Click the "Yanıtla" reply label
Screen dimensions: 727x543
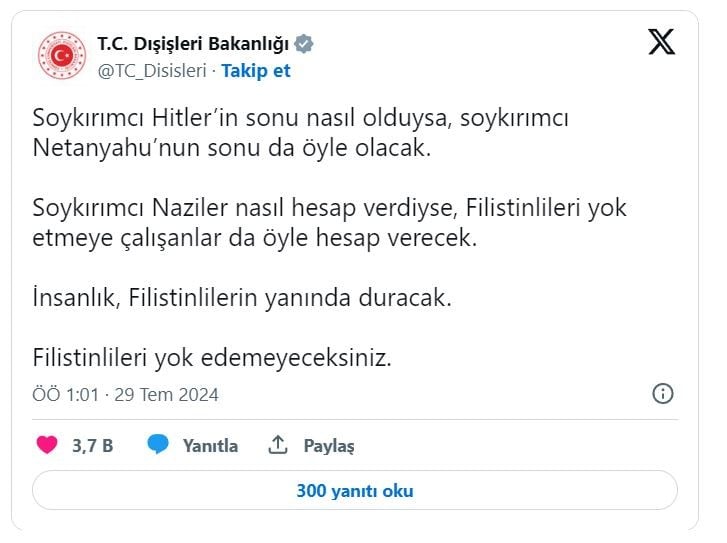point(210,446)
